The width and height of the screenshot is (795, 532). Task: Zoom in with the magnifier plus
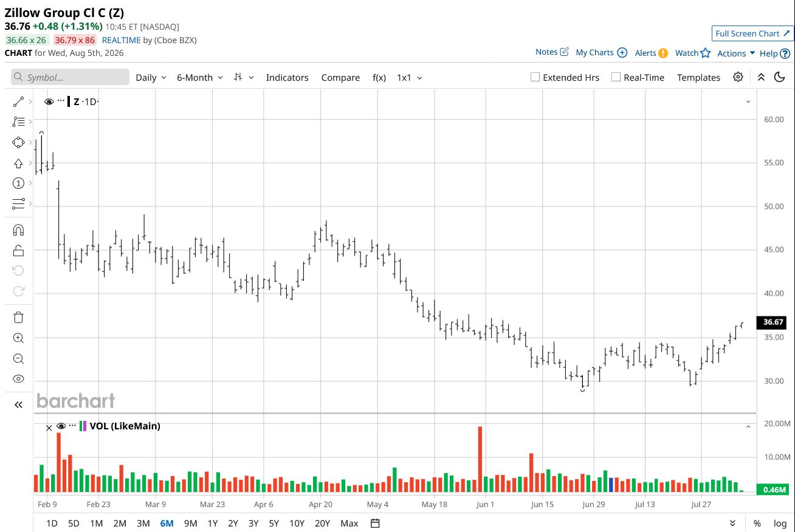pyautogui.click(x=18, y=338)
